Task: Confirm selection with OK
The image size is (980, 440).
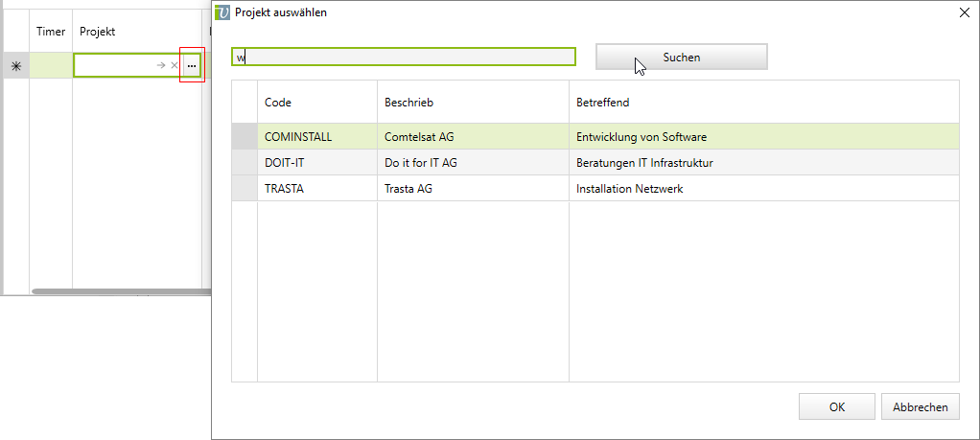Action: (836, 406)
